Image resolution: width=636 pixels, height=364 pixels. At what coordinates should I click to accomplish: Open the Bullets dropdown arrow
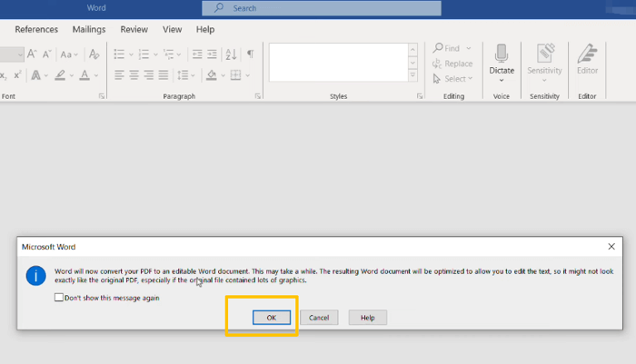[x=131, y=54]
